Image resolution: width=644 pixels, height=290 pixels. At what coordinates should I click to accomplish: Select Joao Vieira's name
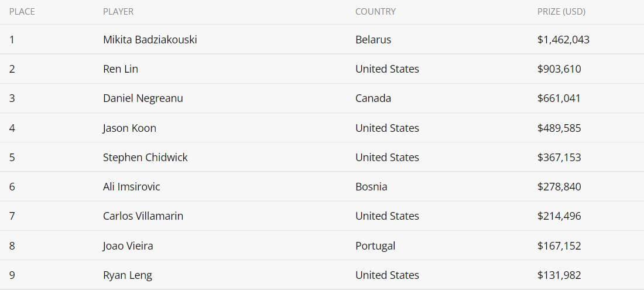[128, 245]
